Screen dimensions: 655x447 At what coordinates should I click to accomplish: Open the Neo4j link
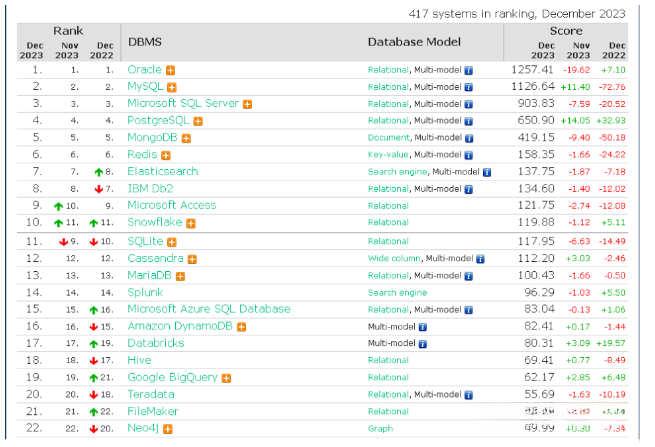pos(143,429)
